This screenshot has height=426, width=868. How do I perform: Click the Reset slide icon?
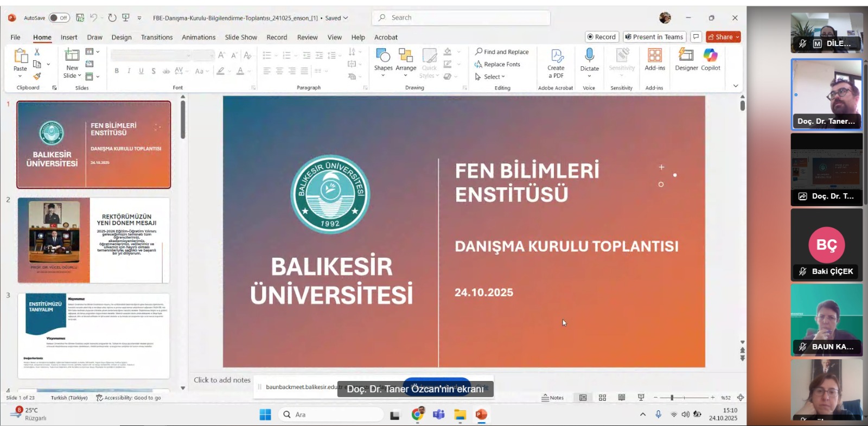[x=90, y=64]
